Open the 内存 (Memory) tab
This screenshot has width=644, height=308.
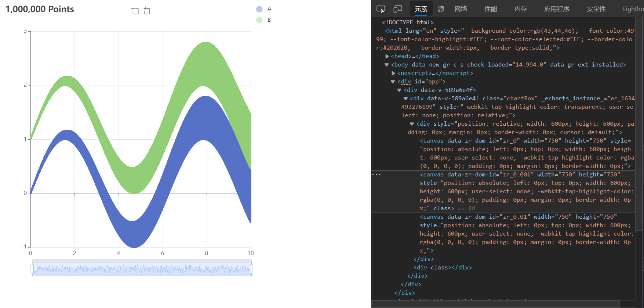tap(521, 9)
